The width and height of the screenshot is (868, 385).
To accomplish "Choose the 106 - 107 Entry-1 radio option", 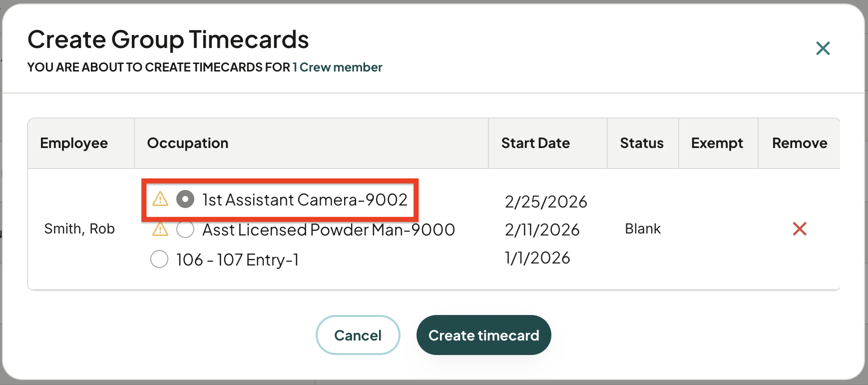I will point(159,259).
